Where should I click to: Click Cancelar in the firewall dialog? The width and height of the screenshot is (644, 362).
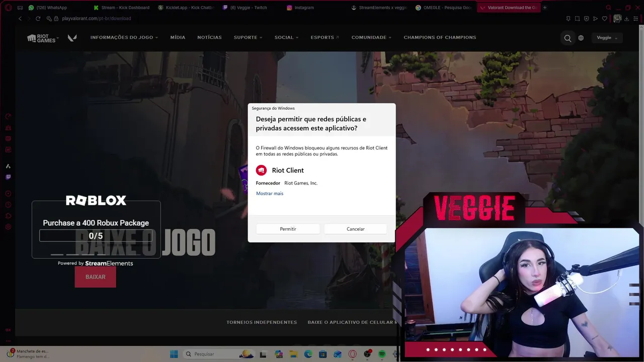coord(355,229)
